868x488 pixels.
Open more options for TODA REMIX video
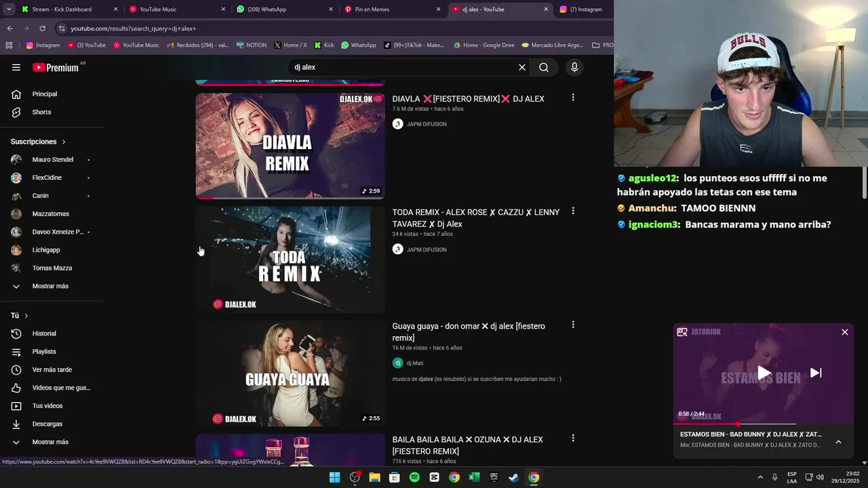pos(573,211)
